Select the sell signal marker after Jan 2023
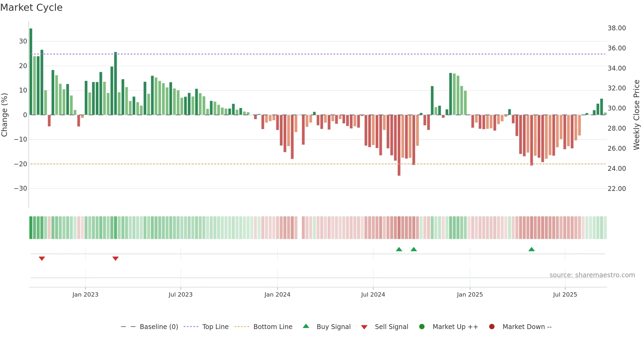The width and height of the screenshot is (644, 362). tap(115, 258)
